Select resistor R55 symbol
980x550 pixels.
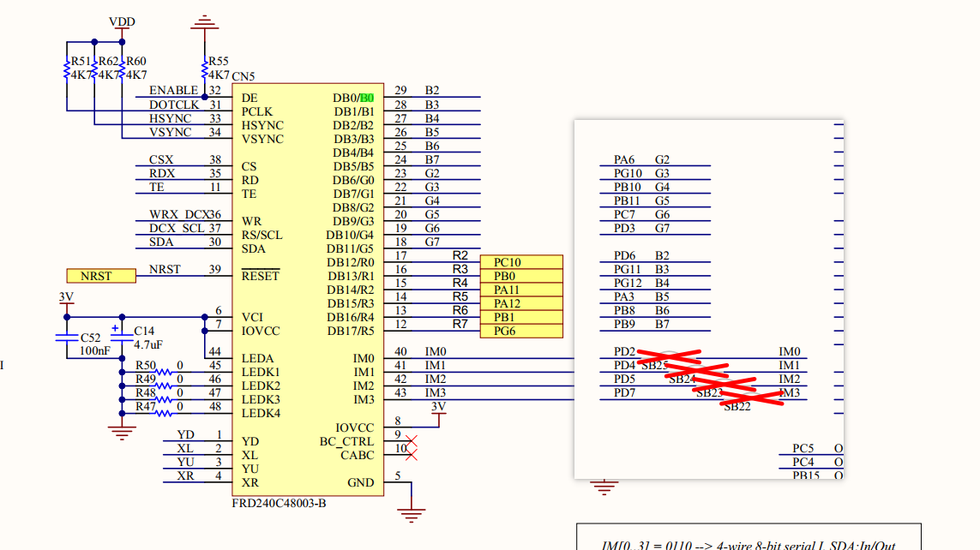click(x=204, y=69)
